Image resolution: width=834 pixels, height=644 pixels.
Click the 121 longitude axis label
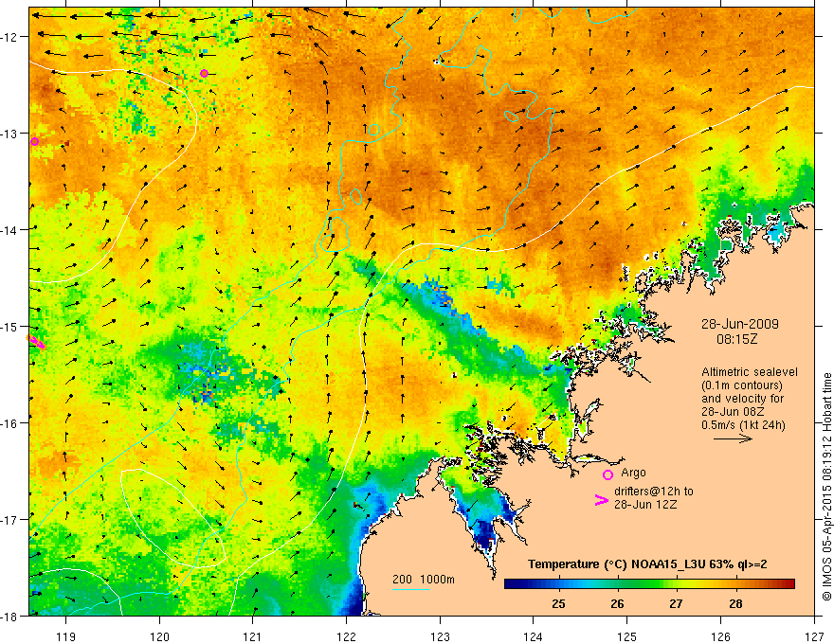[253, 636]
